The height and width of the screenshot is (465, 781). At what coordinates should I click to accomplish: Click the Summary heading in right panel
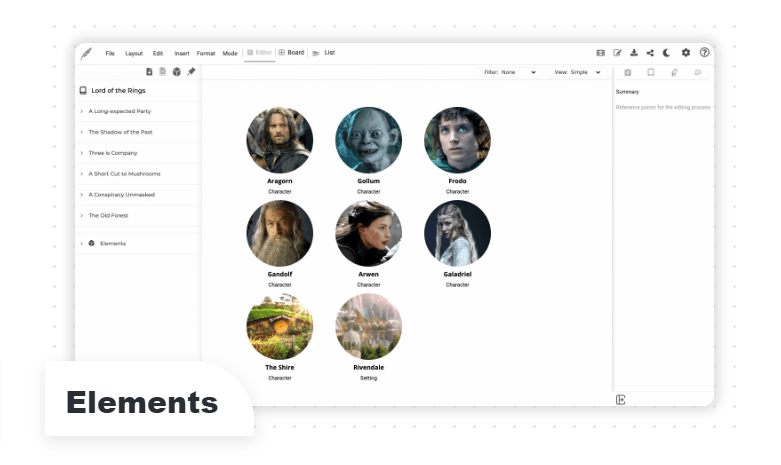point(627,92)
